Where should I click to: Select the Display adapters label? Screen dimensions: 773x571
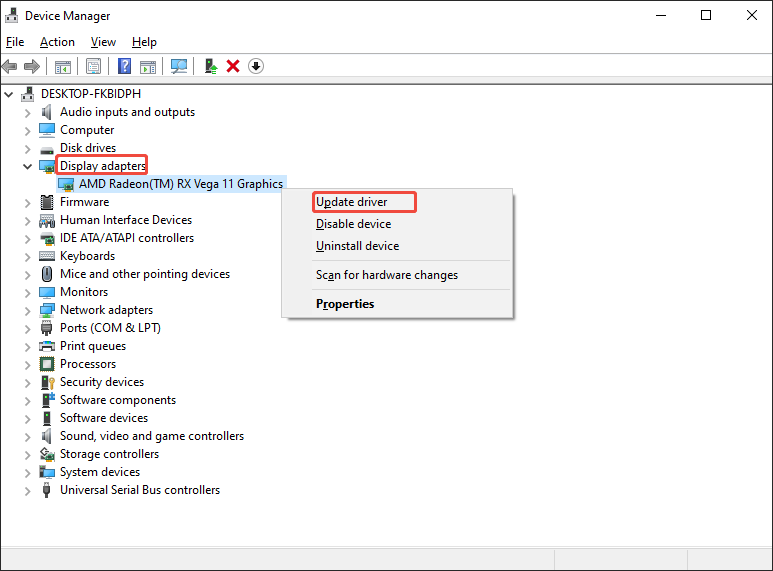coord(103,166)
